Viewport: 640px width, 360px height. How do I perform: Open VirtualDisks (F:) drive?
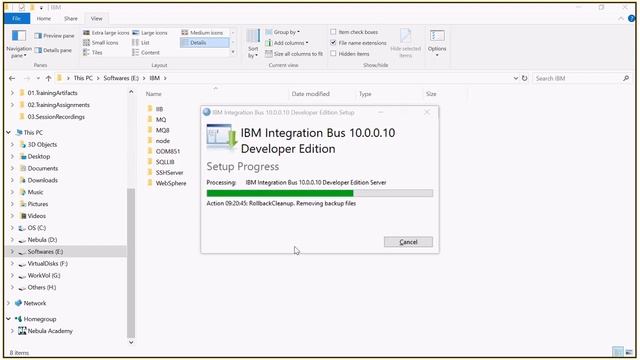pyautogui.click(x=47, y=264)
